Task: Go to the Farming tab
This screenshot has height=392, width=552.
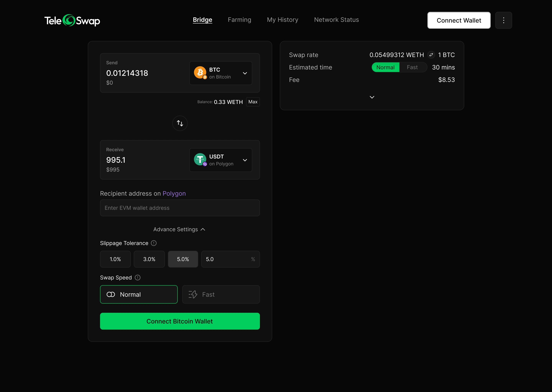Action: [x=239, y=20]
